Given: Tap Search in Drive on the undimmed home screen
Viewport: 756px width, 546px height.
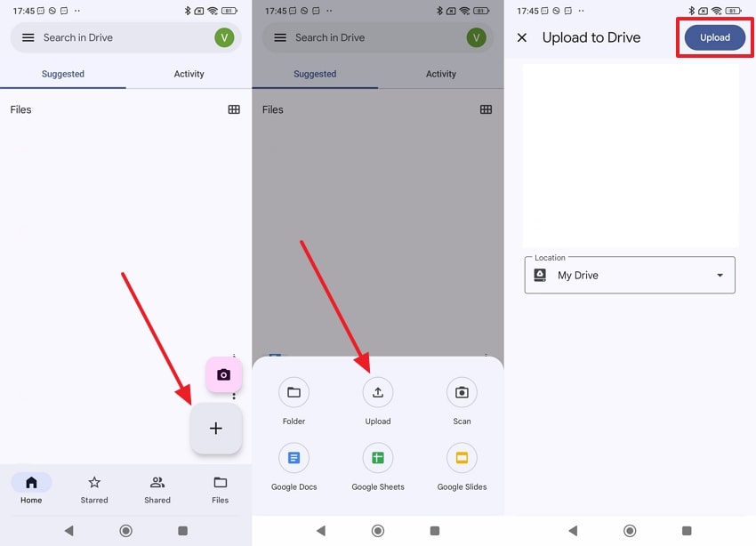Looking at the screenshot, I should 116,37.
